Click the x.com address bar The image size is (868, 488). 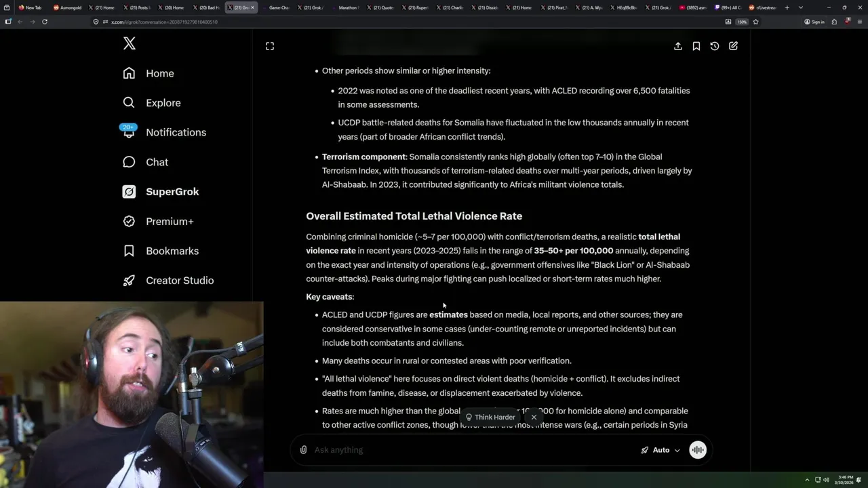point(407,22)
